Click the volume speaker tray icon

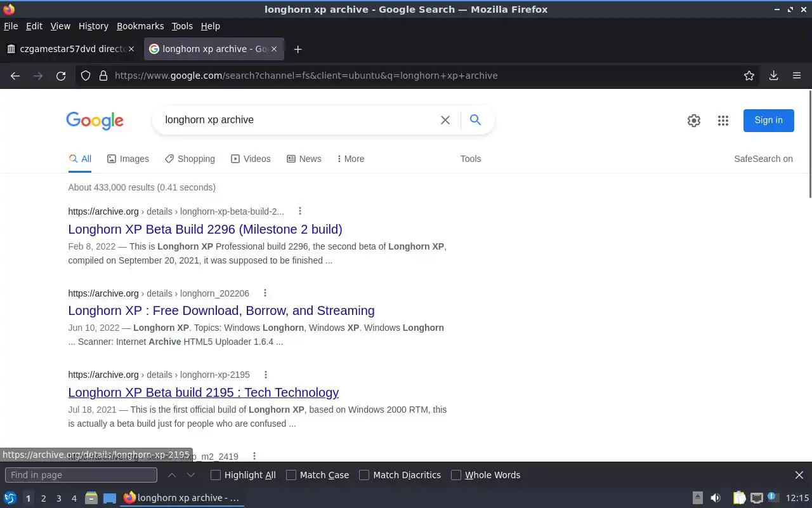pos(716,498)
